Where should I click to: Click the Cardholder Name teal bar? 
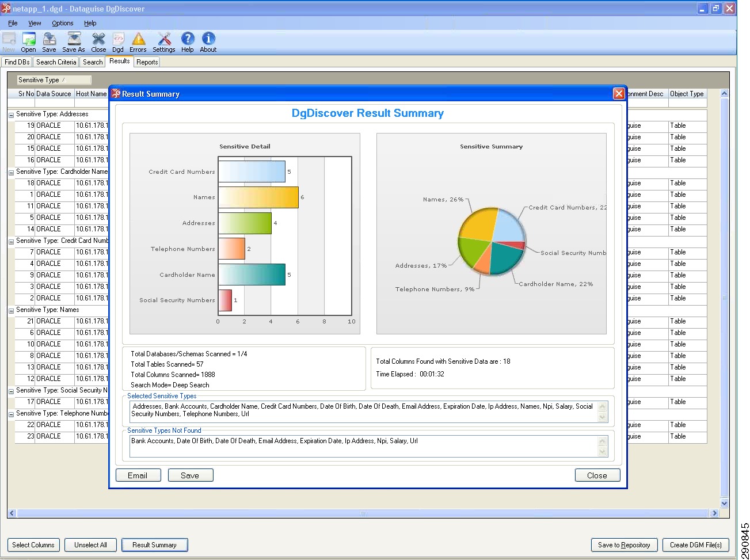(252, 275)
